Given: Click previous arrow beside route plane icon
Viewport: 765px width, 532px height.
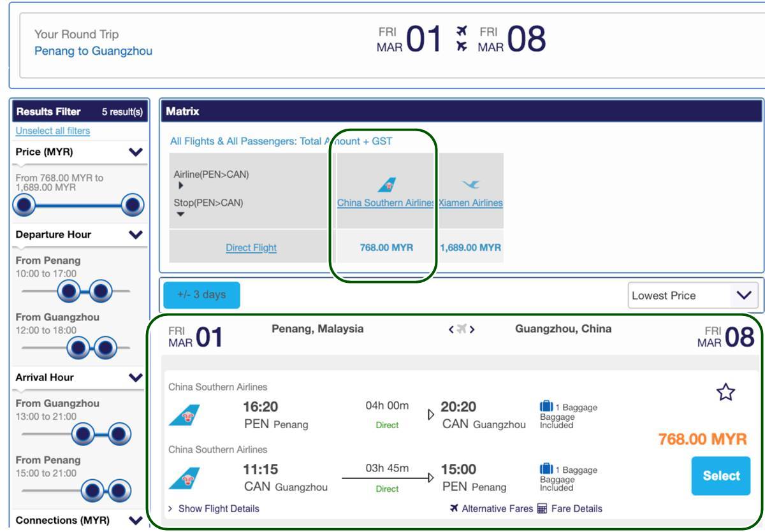Looking at the screenshot, I should [x=451, y=329].
